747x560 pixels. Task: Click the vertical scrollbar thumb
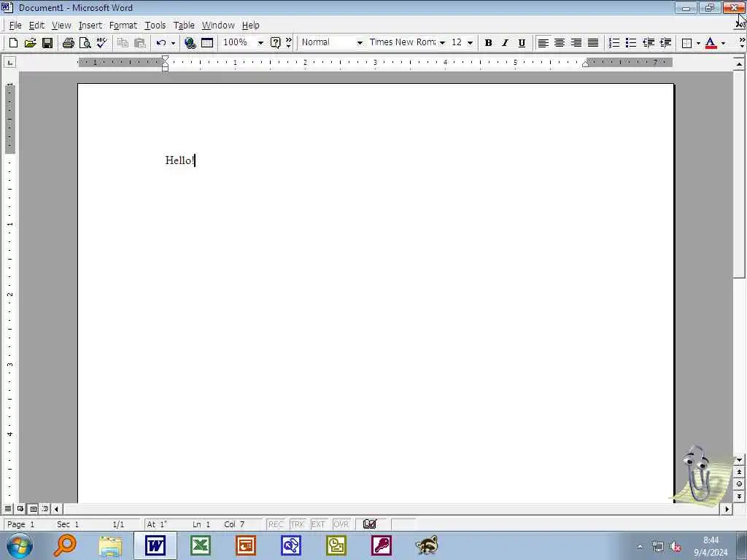tap(740, 174)
